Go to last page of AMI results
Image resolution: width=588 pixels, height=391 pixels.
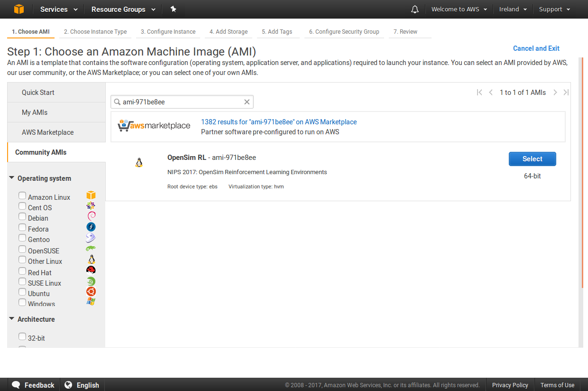(x=566, y=93)
